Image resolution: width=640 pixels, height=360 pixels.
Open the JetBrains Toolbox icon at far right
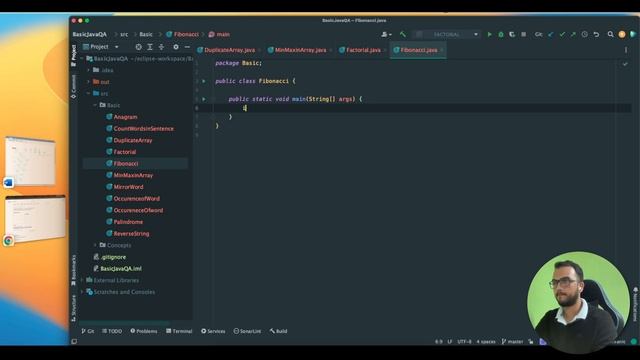tap(633, 35)
